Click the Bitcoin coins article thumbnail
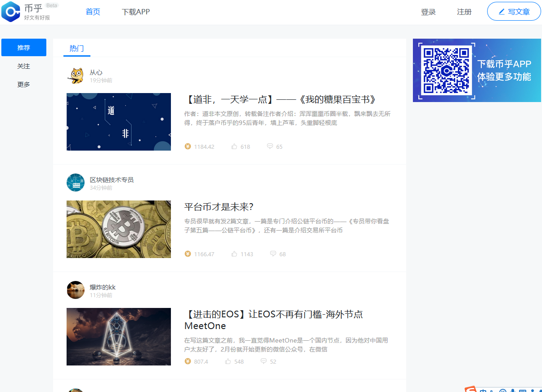The image size is (542, 392). pos(118,229)
